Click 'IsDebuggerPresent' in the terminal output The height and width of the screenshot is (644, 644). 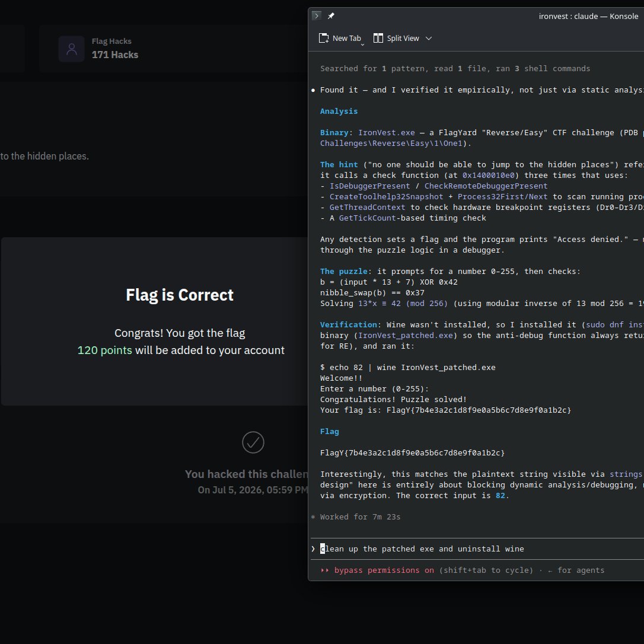coord(369,186)
